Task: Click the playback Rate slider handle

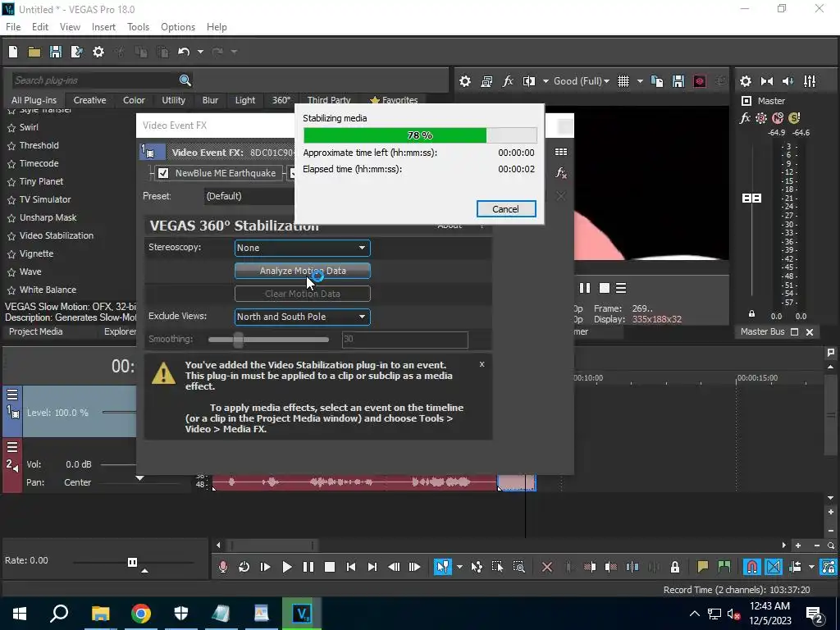Action: (132, 562)
